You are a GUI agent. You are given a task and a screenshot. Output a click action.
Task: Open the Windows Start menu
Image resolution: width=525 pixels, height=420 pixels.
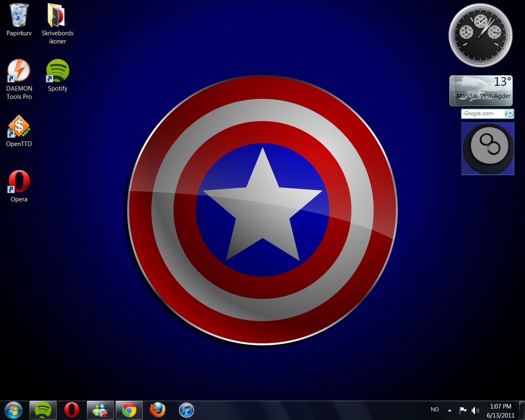14,410
